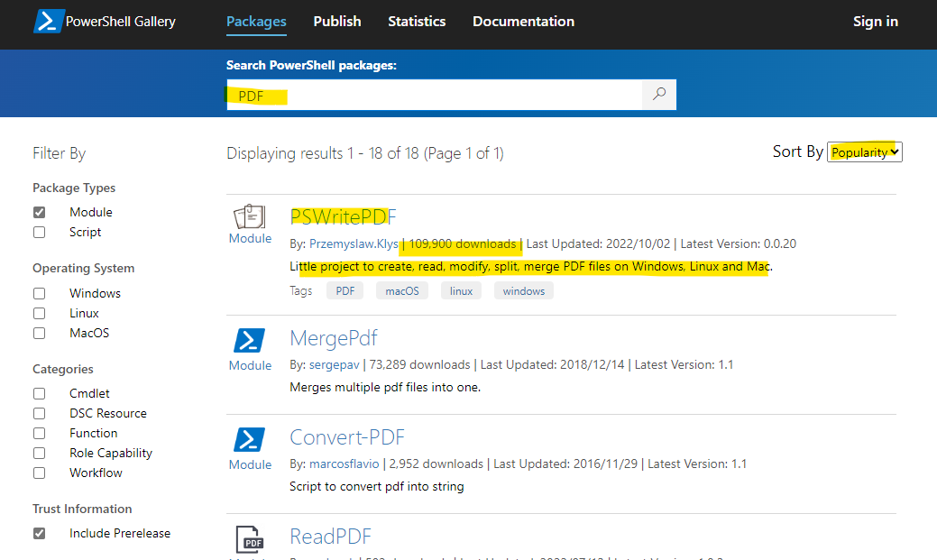
Task: Check the Linux operating system filter
Action: click(x=39, y=312)
